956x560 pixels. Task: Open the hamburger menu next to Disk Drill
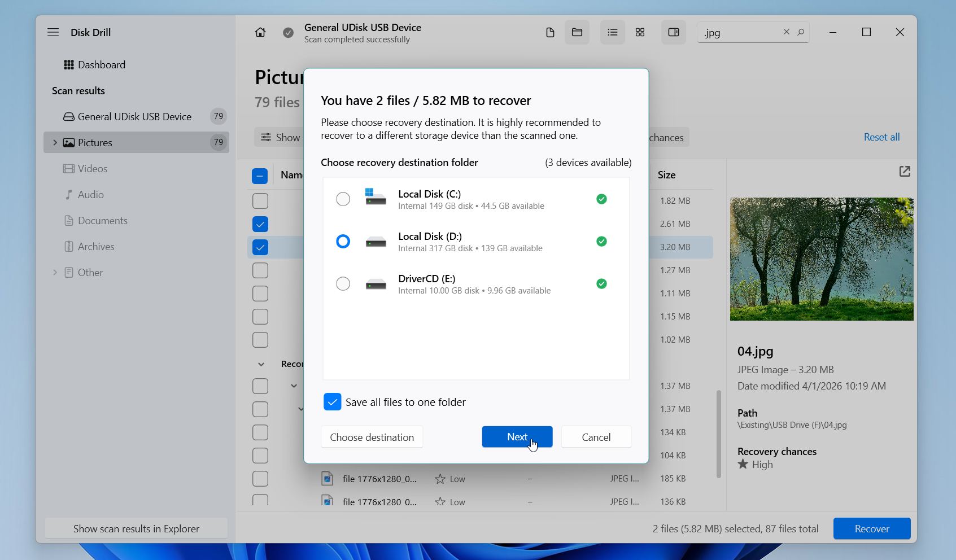click(x=53, y=32)
